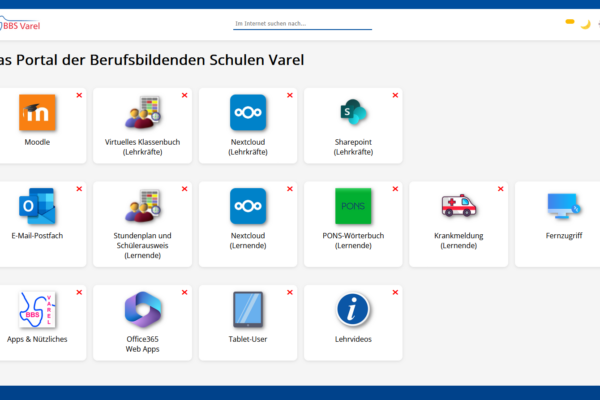Click Krankmeldung (Lernende) label

[x=458, y=240]
